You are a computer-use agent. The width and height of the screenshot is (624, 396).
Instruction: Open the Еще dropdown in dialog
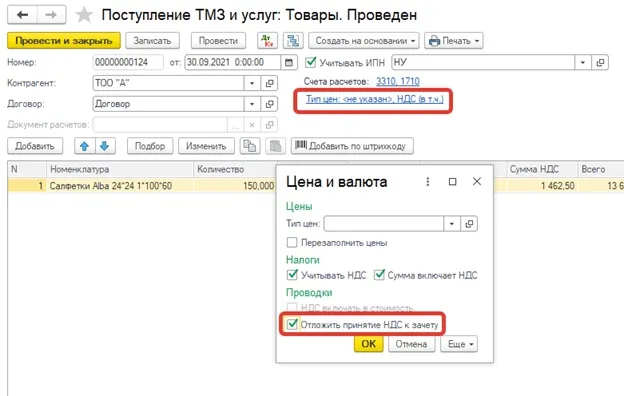click(459, 344)
